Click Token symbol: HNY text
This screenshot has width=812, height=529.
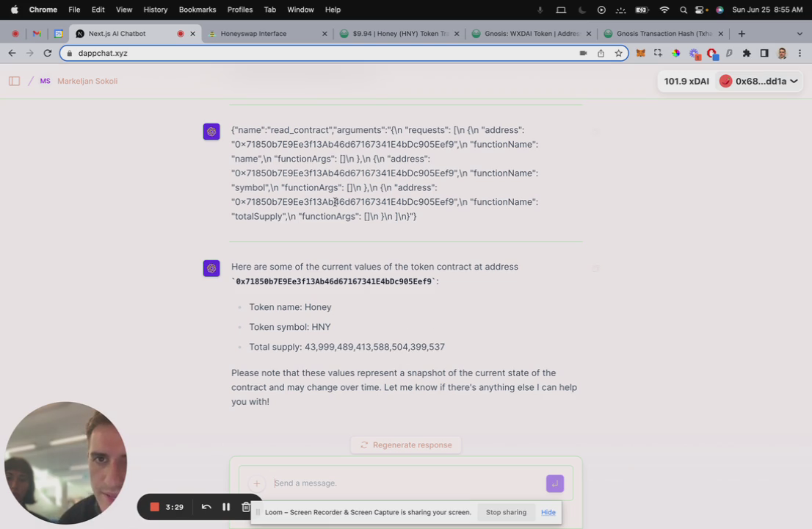tap(289, 328)
